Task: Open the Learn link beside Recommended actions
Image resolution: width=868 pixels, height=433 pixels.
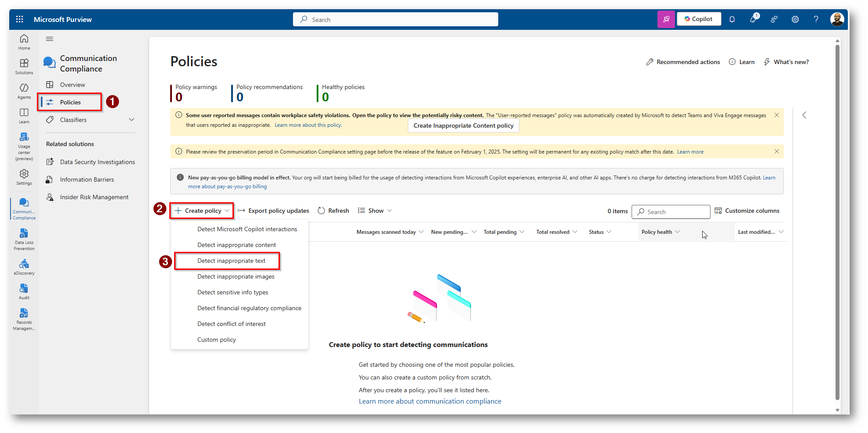Action: coord(742,62)
